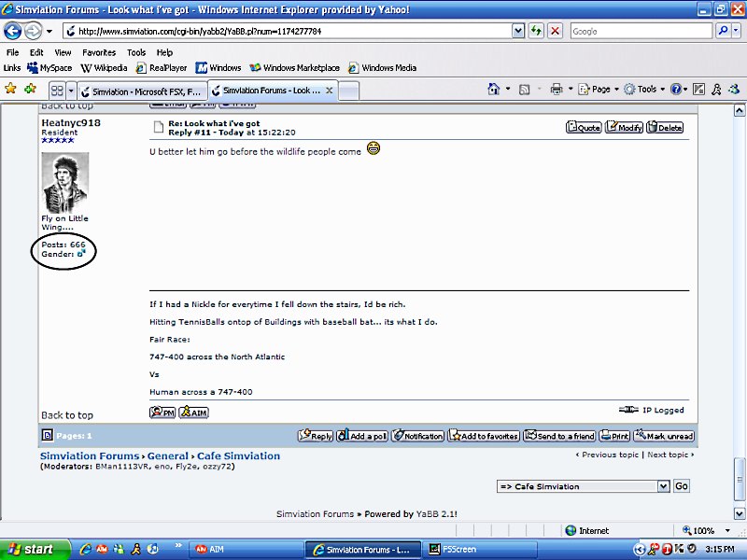Click the Quote button on reply #11
Screen dimensions: 747x560
pyautogui.click(x=584, y=127)
